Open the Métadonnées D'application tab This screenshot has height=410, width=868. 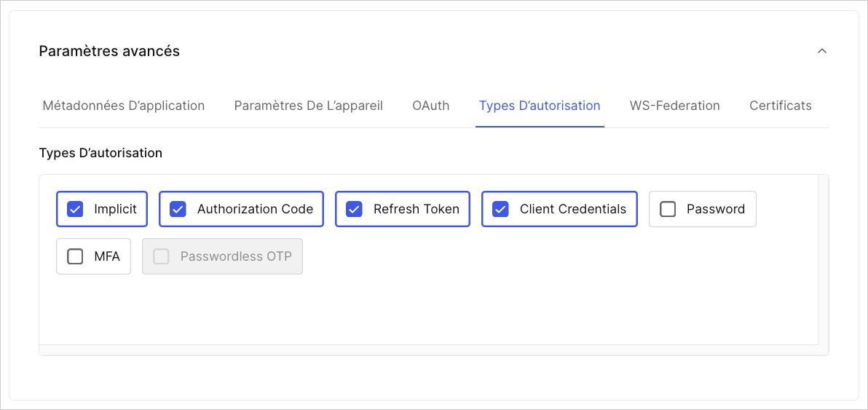[124, 105]
